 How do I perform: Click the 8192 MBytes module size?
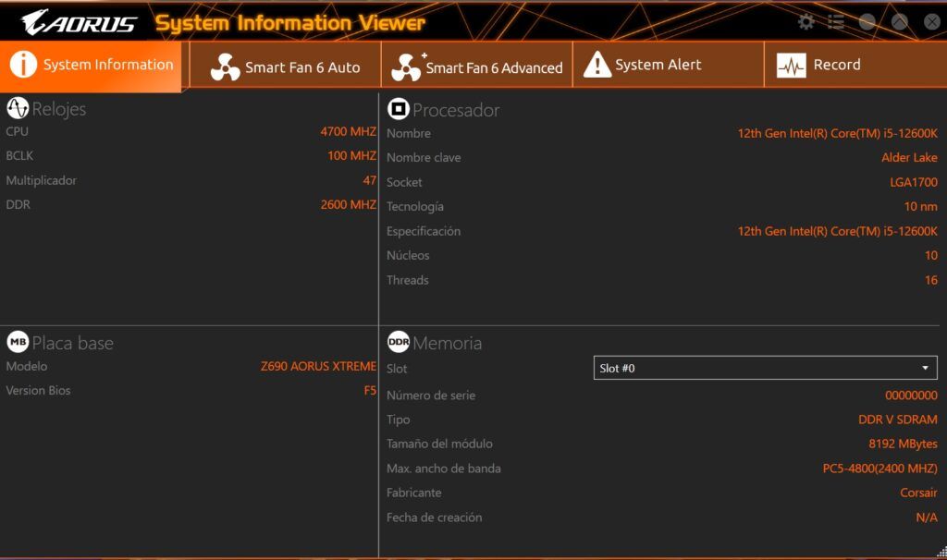click(903, 444)
